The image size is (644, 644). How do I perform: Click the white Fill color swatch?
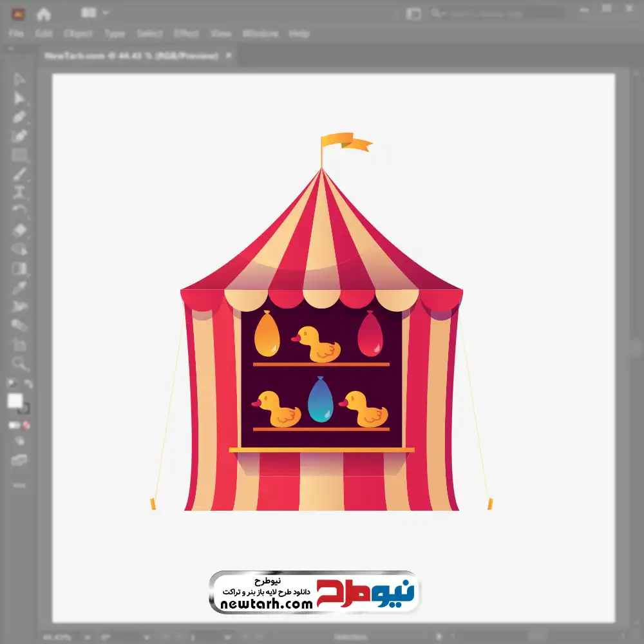pyautogui.click(x=15, y=401)
